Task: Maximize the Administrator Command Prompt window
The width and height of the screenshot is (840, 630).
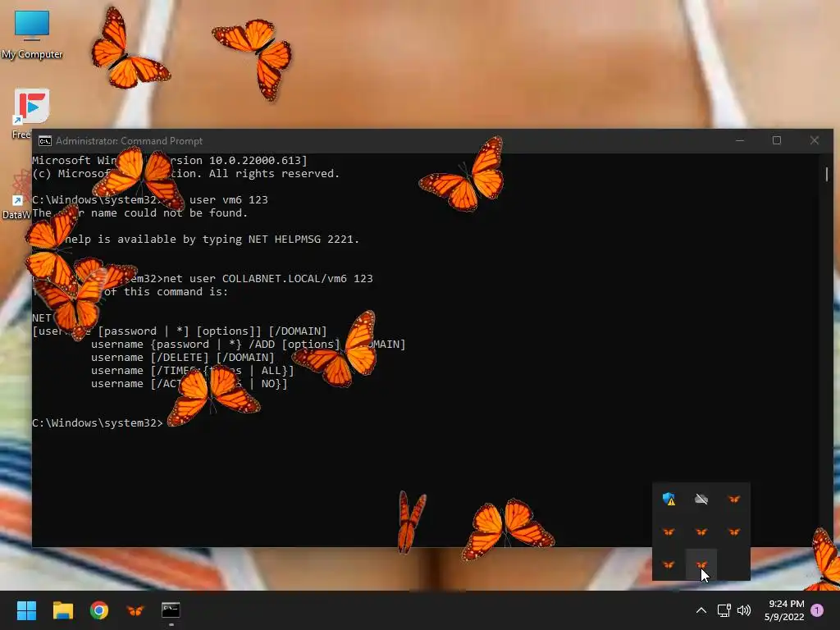Action: pyautogui.click(x=777, y=140)
